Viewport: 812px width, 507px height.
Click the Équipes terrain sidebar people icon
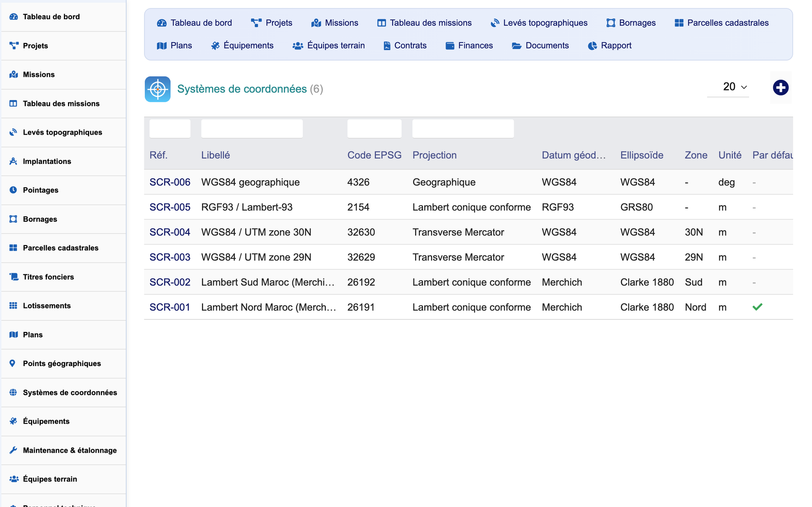coord(14,479)
